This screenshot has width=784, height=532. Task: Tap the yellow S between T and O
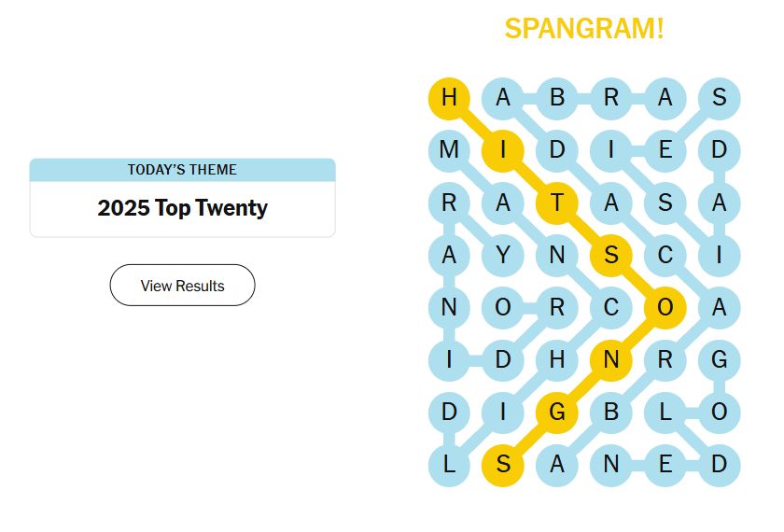point(611,255)
